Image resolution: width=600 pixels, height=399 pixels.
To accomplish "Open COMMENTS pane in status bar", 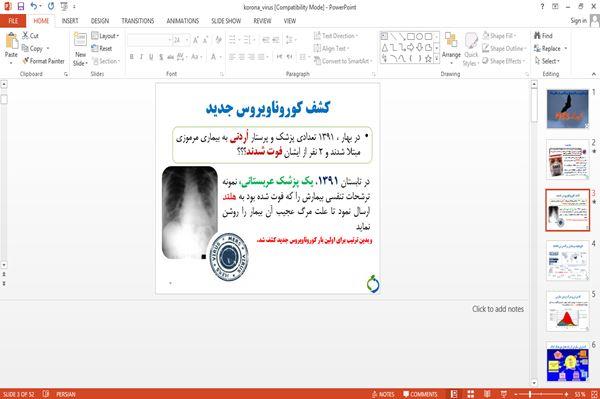I will point(420,394).
